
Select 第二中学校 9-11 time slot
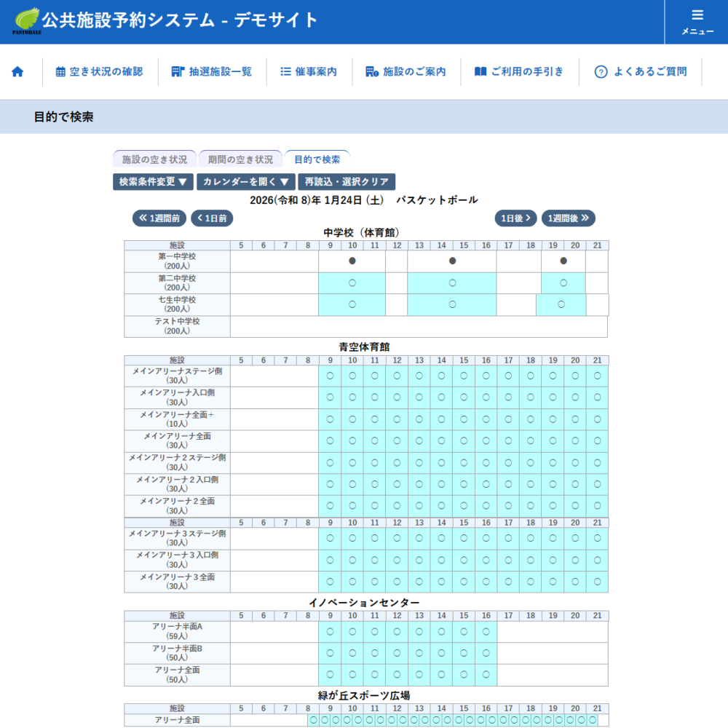tap(352, 283)
